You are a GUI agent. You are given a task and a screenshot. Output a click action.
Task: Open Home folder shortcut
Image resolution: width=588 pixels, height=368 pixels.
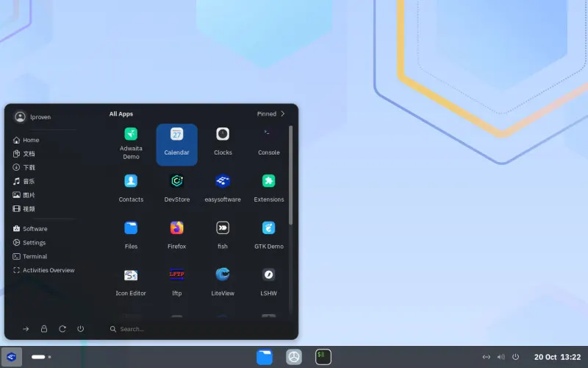pyautogui.click(x=26, y=140)
